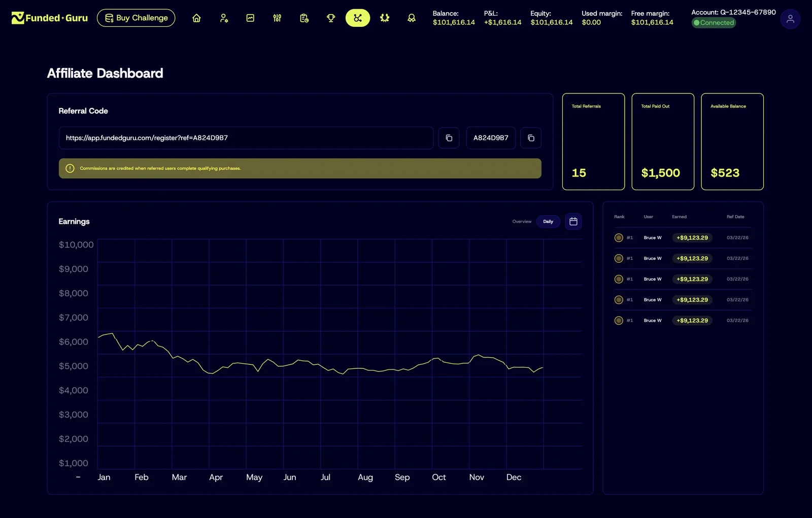
Task: Click the clipboard with clock history icon
Action: pos(304,18)
